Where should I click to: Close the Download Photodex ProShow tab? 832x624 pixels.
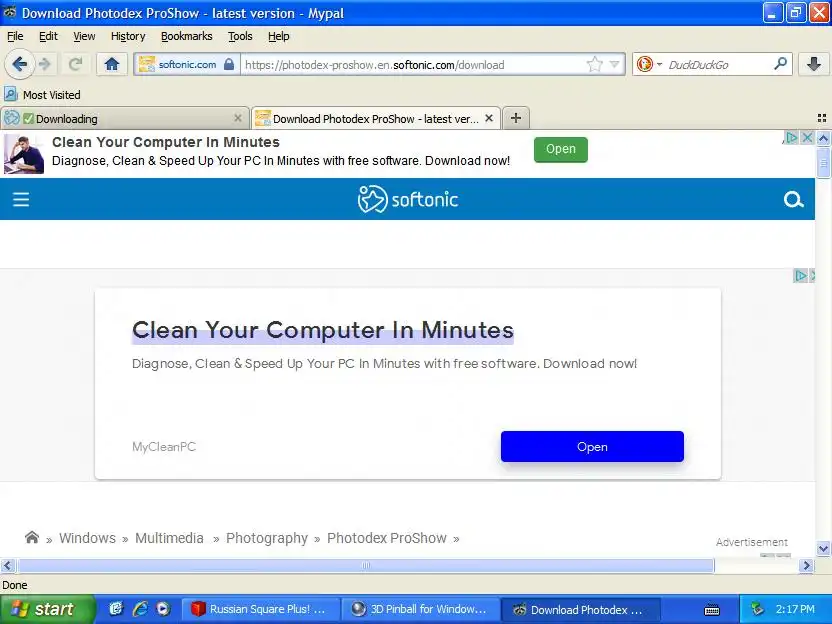coord(489,118)
